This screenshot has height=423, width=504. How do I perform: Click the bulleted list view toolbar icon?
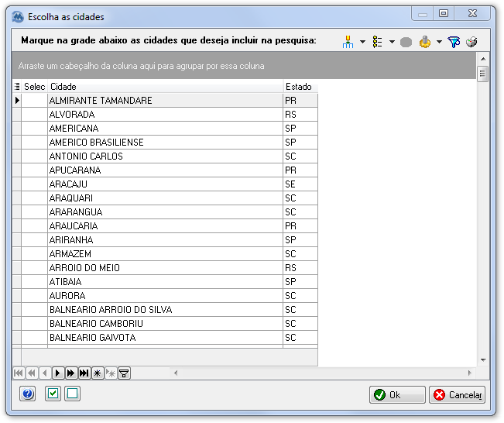377,42
